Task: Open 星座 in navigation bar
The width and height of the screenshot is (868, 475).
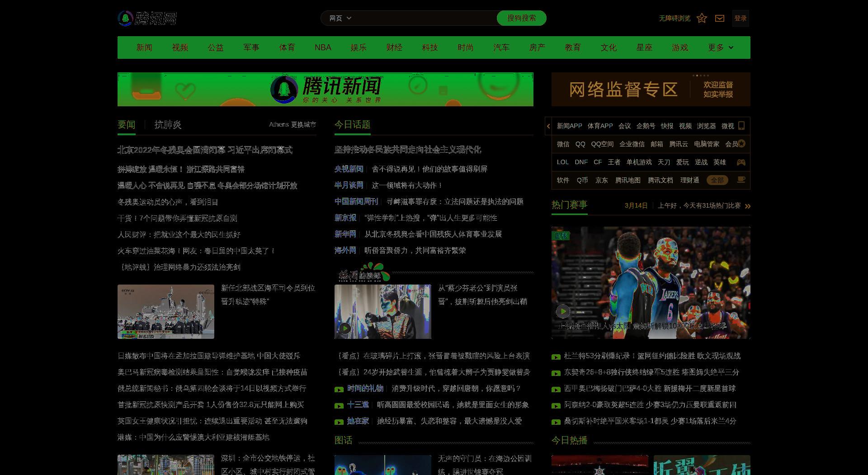Action: click(644, 47)
